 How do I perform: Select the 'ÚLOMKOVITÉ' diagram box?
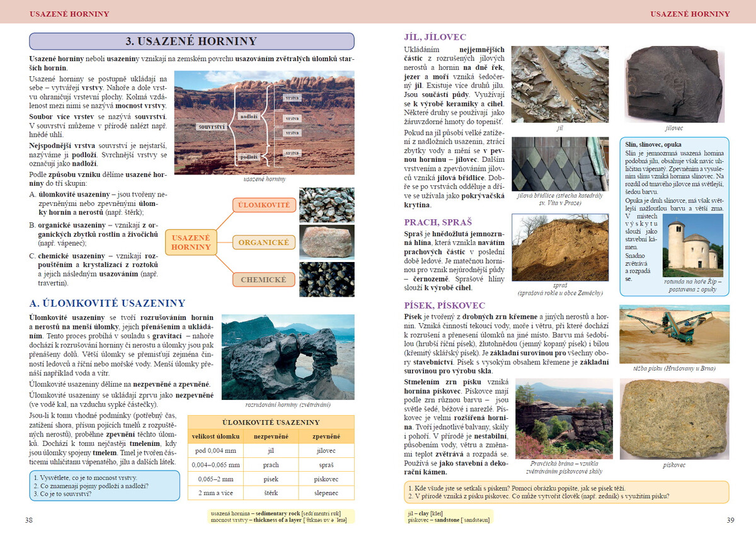coord(263,205)
